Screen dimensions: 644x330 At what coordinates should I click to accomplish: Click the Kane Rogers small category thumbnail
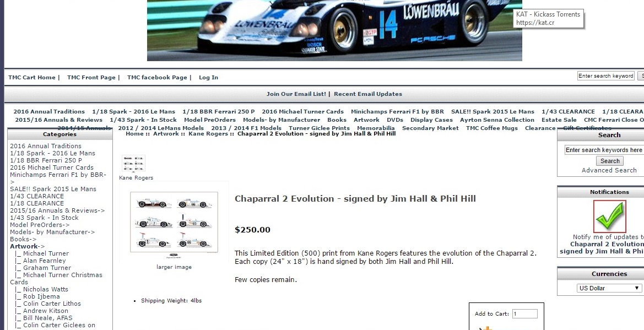tap(133, 164)
